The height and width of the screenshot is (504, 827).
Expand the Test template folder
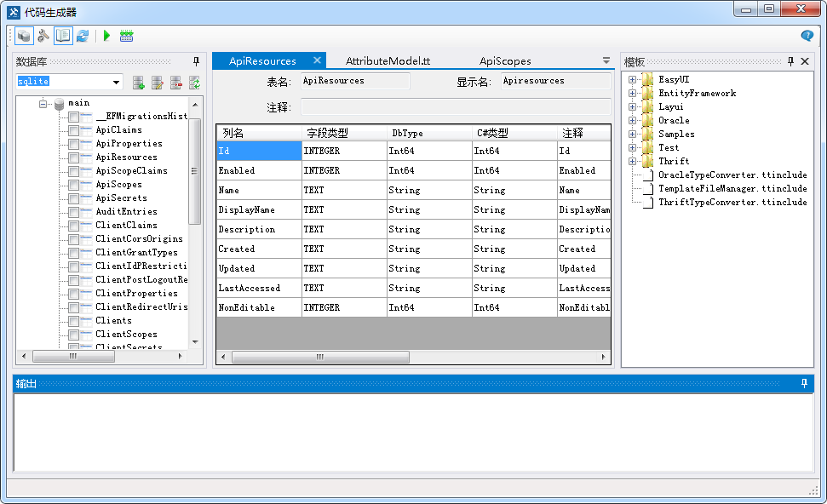(x=632, y=147)
